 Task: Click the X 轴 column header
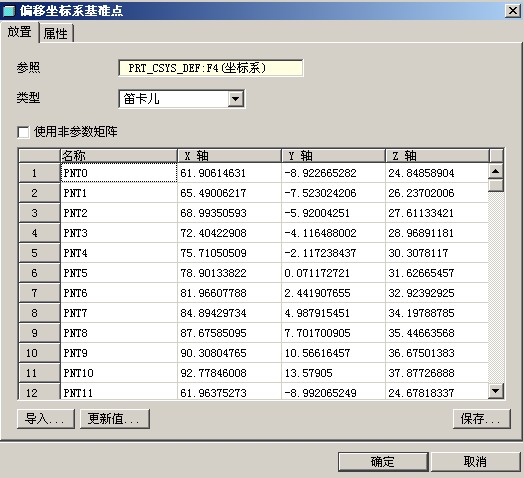tap(229, 156)
